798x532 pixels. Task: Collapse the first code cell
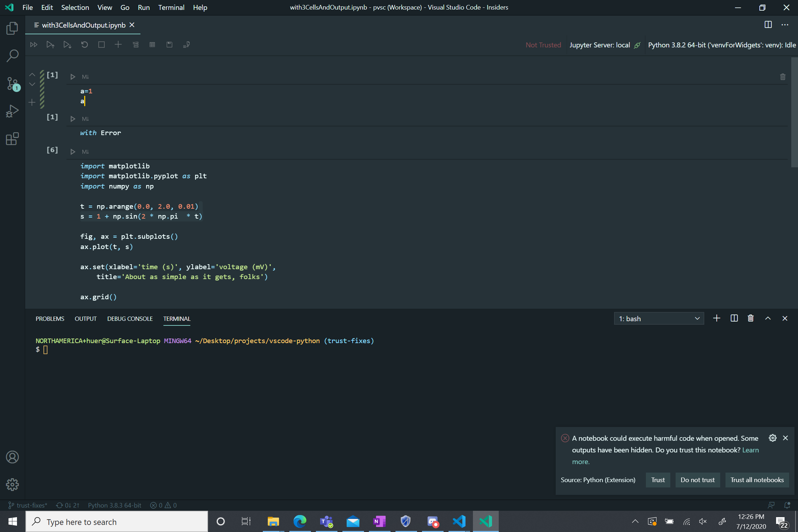(32, 74)
